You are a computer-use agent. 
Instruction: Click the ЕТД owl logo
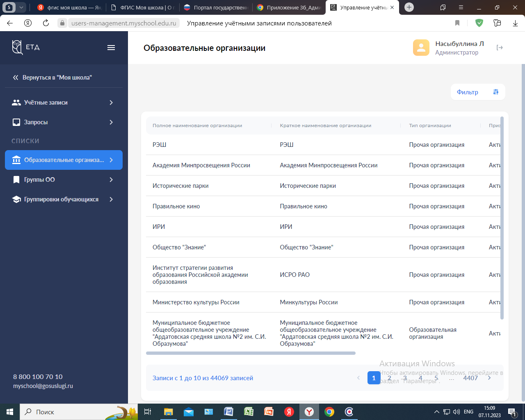(x=17, y=47)
